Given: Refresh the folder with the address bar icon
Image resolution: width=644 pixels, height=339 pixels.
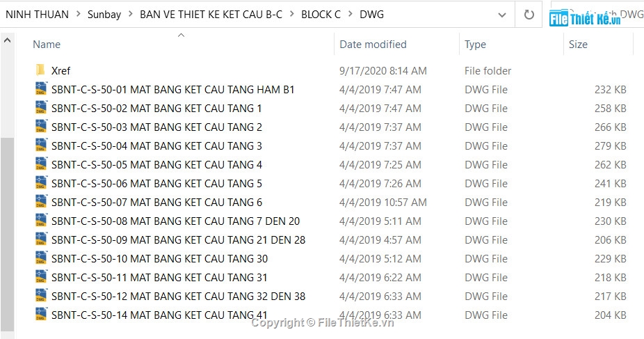Looking at the screenshot, I should coord(529,15).
